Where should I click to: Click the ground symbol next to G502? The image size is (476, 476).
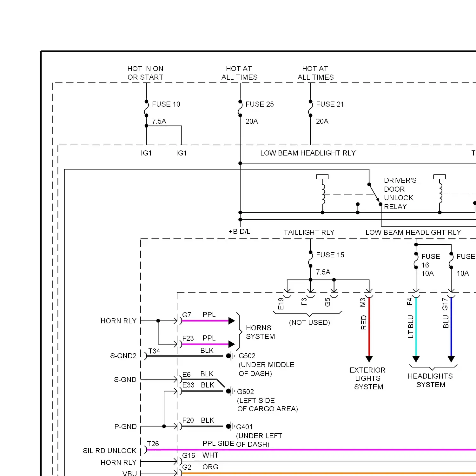pyautogui.click(x=231, y=356)
